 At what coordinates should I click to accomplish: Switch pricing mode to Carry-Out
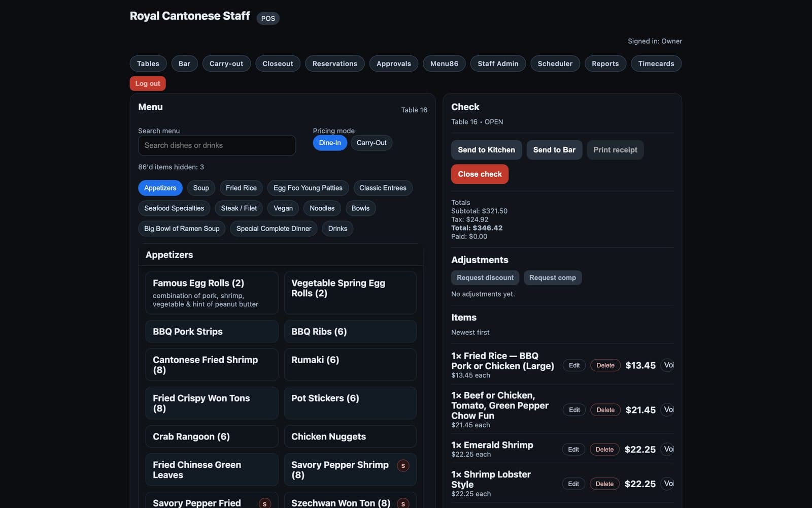[x=371, y=143]
